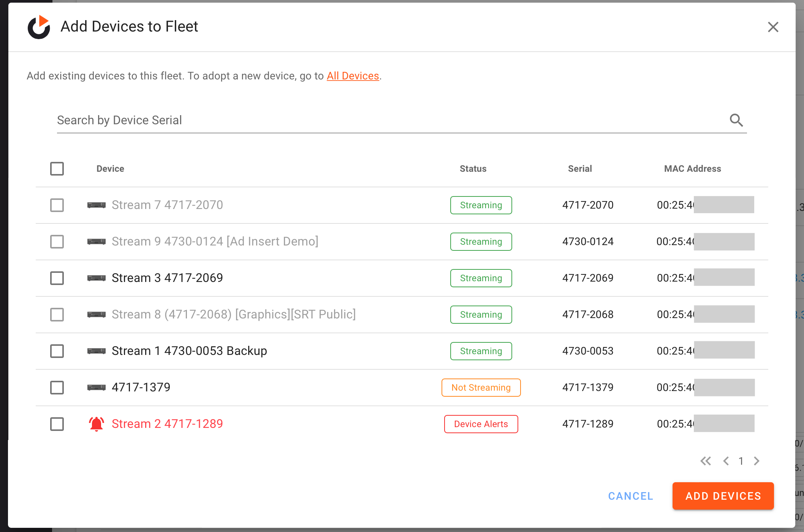Toggle the select-all devices checkbox
The height and width of the screenshot is (532, 804).
(57, 169)
